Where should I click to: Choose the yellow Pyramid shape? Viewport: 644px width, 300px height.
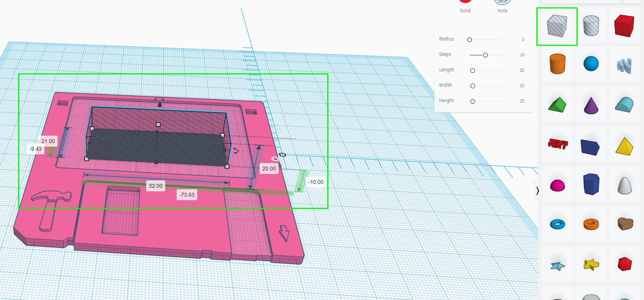[x=624, y=146]
